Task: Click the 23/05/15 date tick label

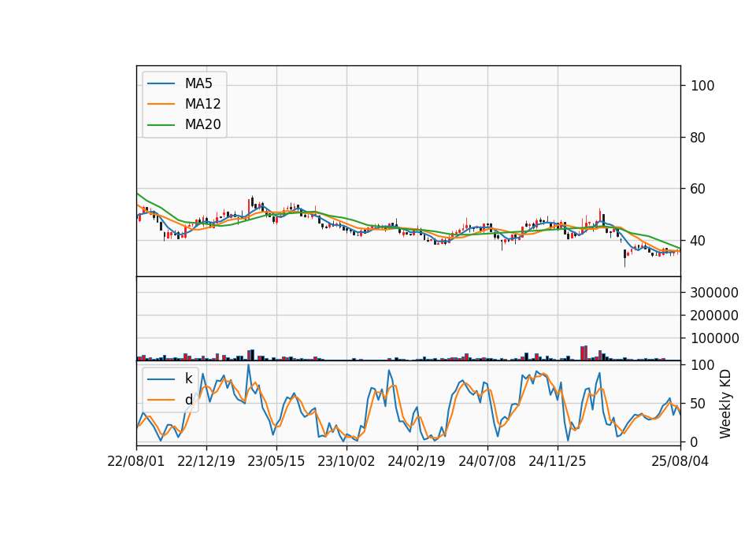Action: [276, 461]
